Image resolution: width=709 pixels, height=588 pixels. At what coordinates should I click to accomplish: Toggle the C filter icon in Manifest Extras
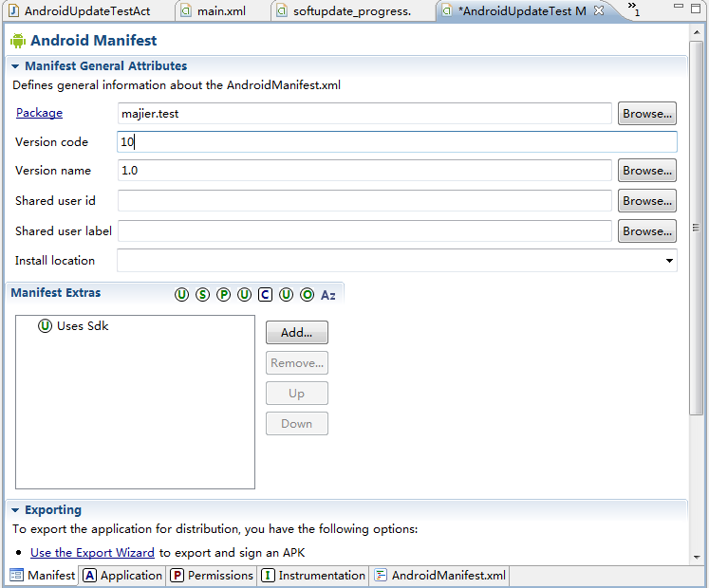coord(265,295)
